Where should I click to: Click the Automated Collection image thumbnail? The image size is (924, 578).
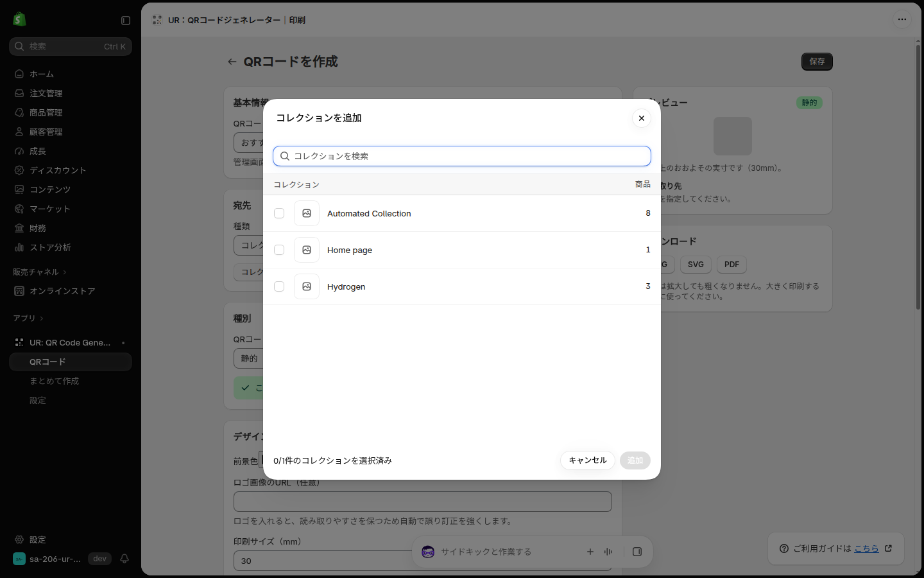pos(307,213)
